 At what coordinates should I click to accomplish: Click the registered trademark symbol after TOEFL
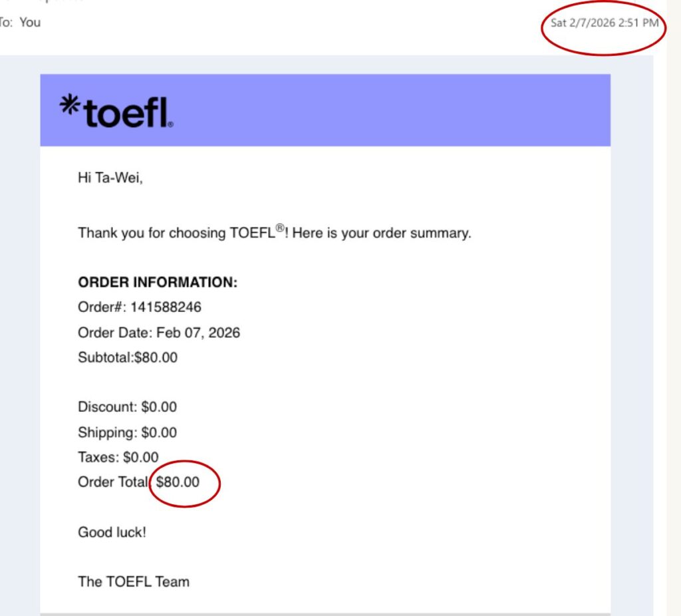(x=281, y=228)
